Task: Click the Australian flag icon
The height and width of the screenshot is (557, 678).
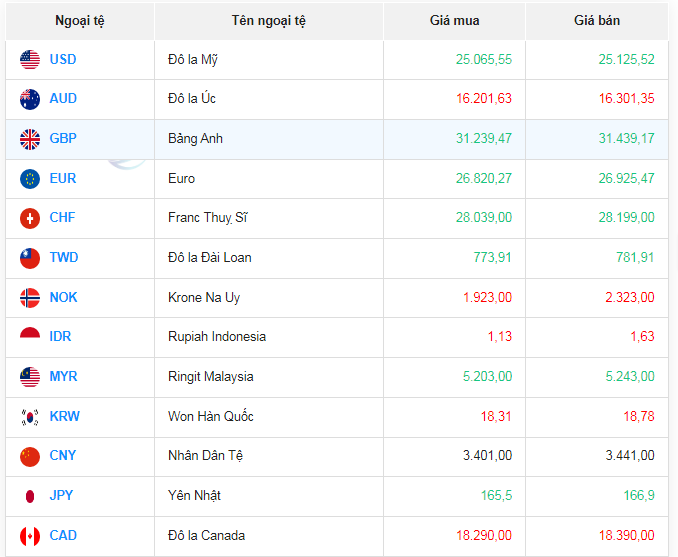Action: tap(30, 99)
